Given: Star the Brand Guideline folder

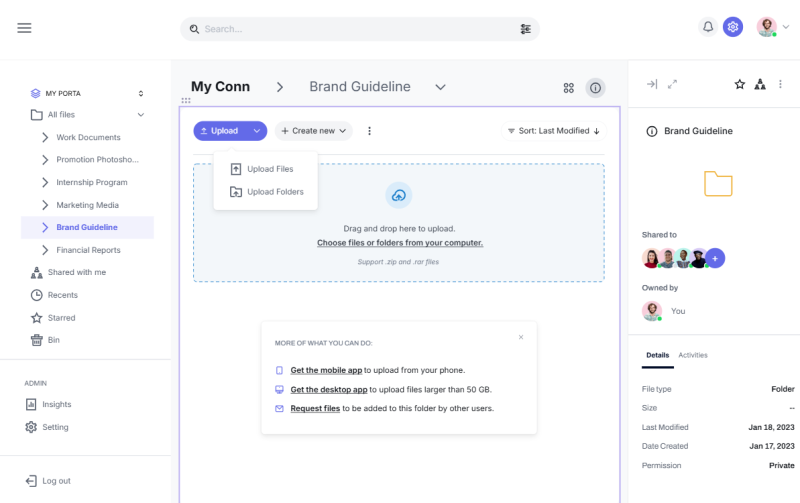Looking at the screenshot, I should click(740, 84).
